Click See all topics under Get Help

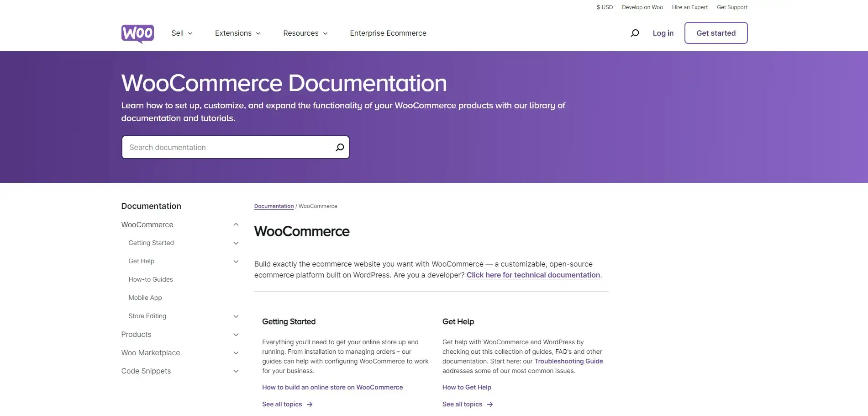point(462,404)
